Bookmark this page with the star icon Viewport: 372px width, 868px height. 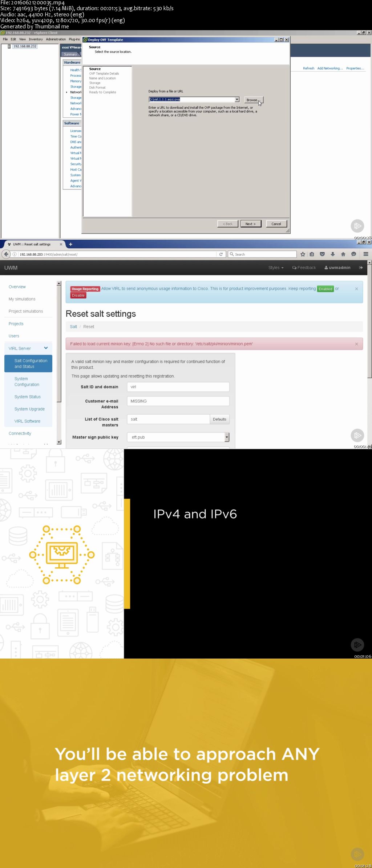click(303, 254)
